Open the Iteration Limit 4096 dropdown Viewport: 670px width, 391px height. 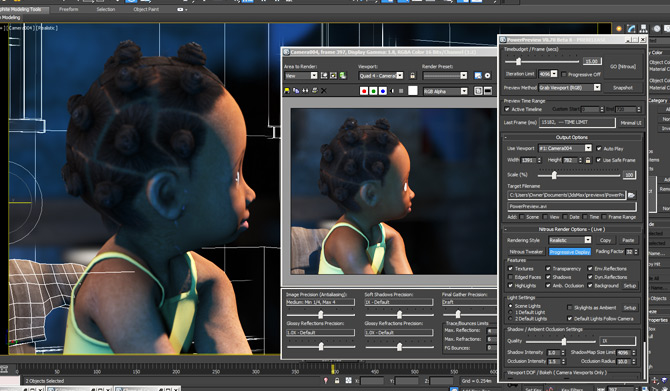[554, 74]
